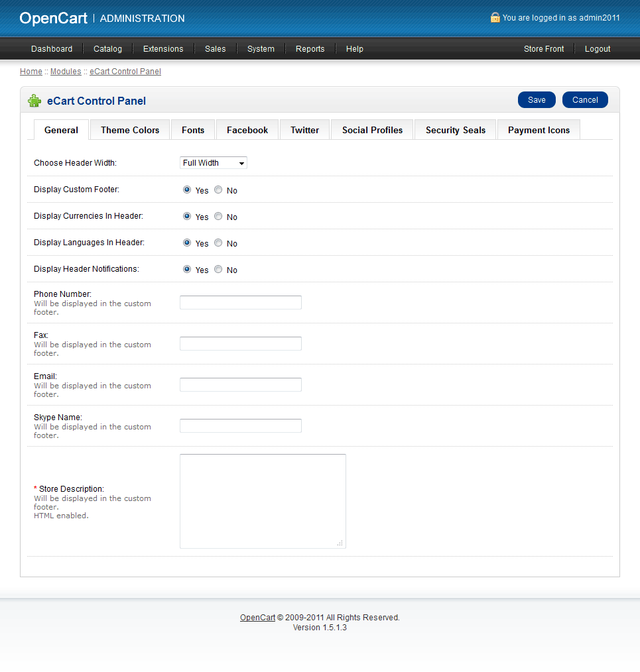Click into the Skype Name field

241,426
